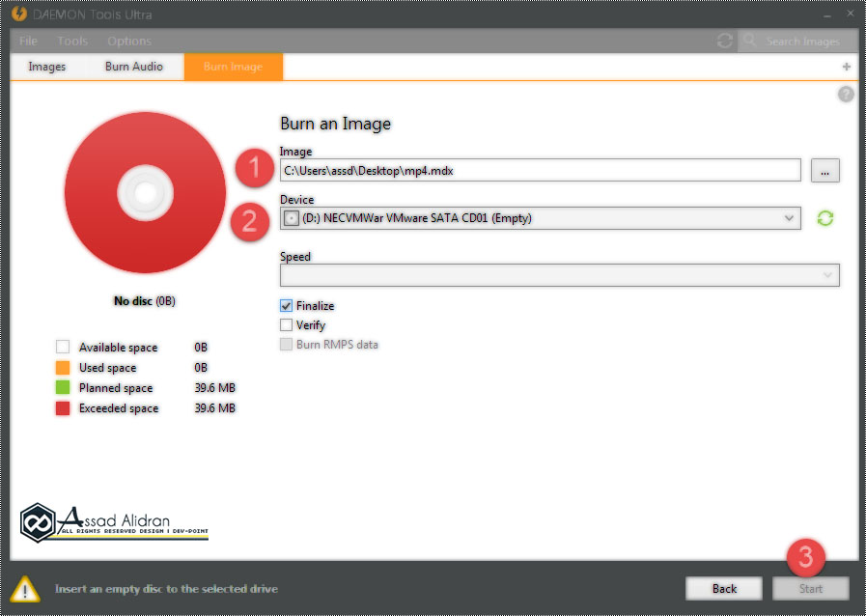Click the Image path input field
The height and width of the screenshot is (616, 866).
(540, 171)
